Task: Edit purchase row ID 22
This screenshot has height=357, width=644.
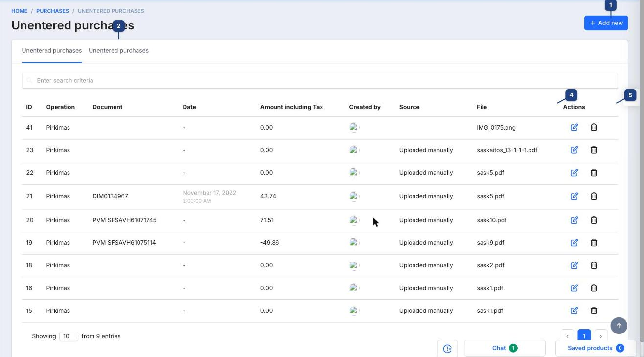Action: click(575, 172)
